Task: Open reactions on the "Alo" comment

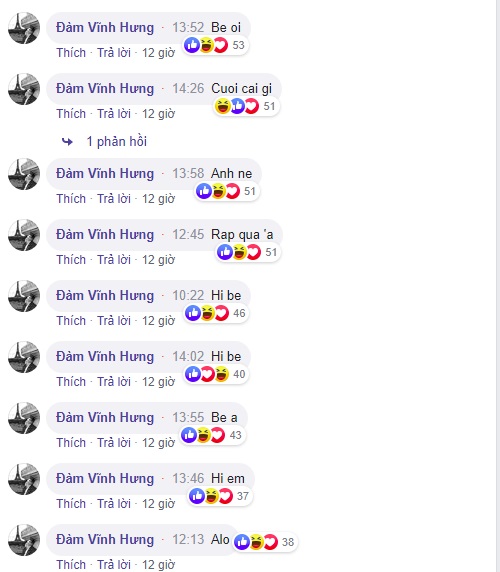Action: pyautogui.click(x=265, y=542)
